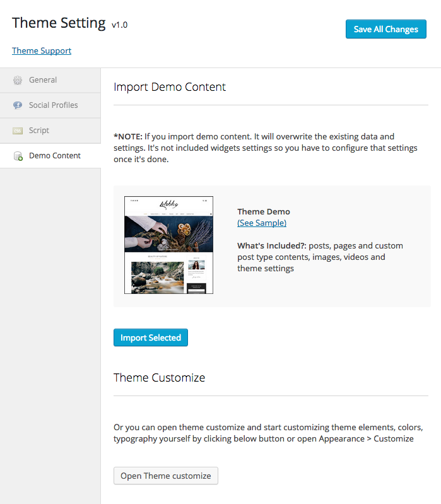The height and width of the screenshot is (504, 441).
Task: Click the gear icon beside General
Action: coord(18,80)
